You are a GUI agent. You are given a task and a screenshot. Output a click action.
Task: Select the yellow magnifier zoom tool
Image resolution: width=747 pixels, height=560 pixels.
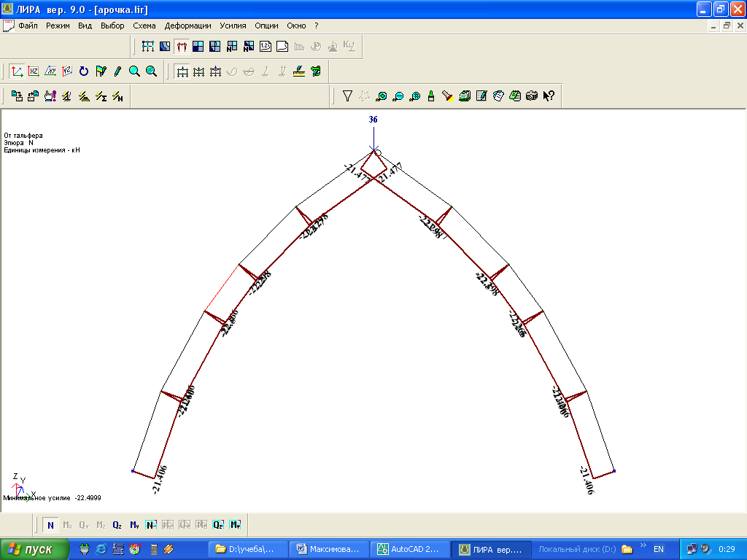coord(134,71)
